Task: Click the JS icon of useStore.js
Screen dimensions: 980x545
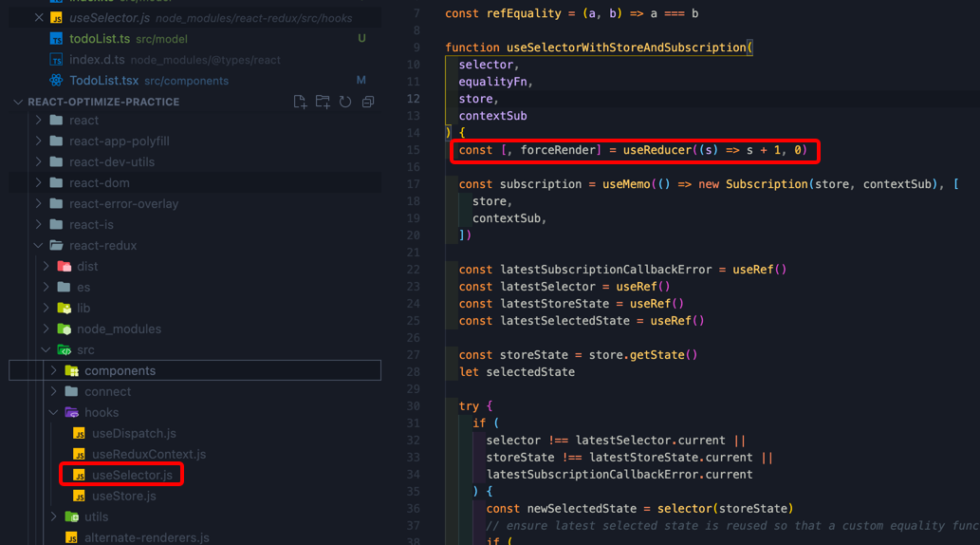Action: [x=79, y=496]
